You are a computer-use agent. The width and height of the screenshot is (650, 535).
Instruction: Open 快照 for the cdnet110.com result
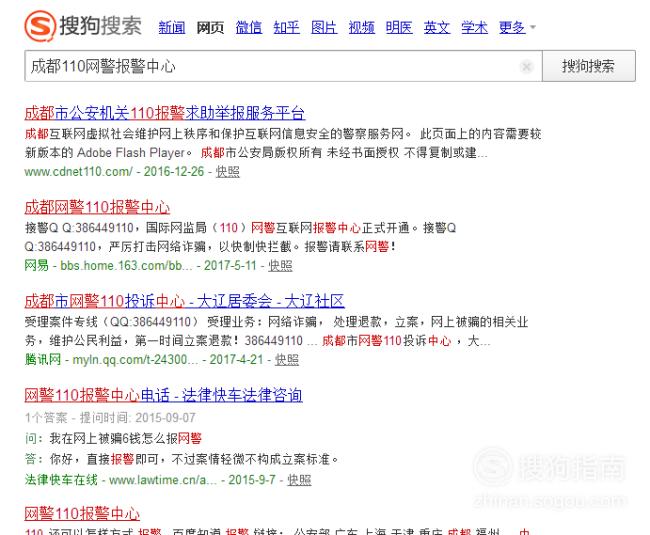point(228,172)
